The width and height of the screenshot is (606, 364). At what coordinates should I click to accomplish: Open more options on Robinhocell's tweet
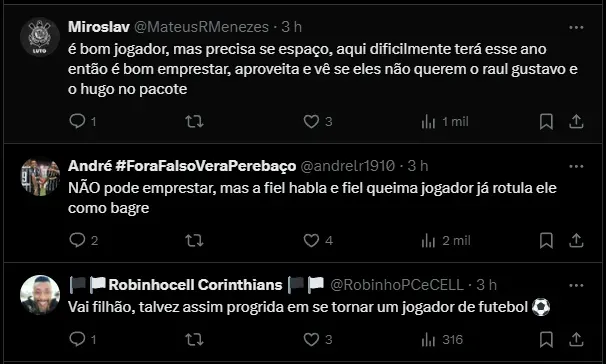[x=576, y=286]
